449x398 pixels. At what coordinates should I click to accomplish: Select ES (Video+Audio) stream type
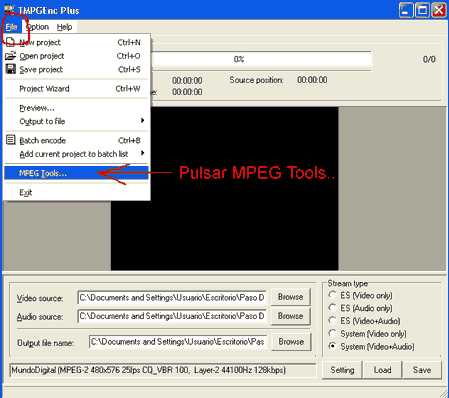point(365,321)
